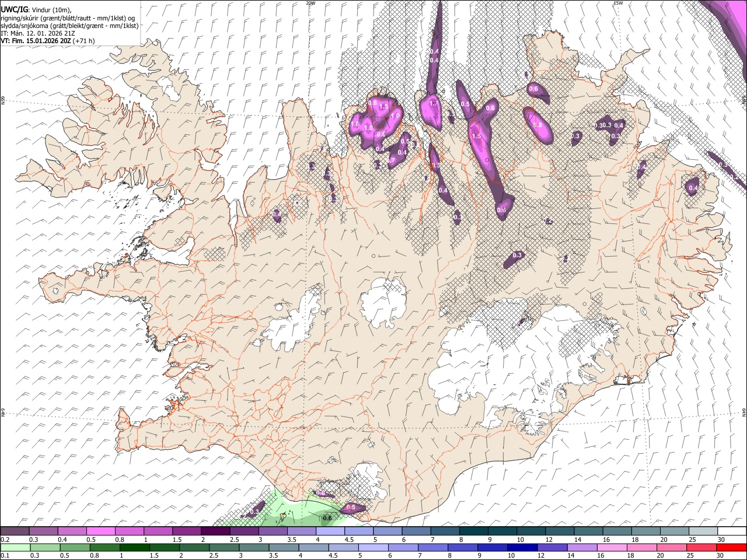Click the black '0.6' label in green rain area

(x=327, y=518)
